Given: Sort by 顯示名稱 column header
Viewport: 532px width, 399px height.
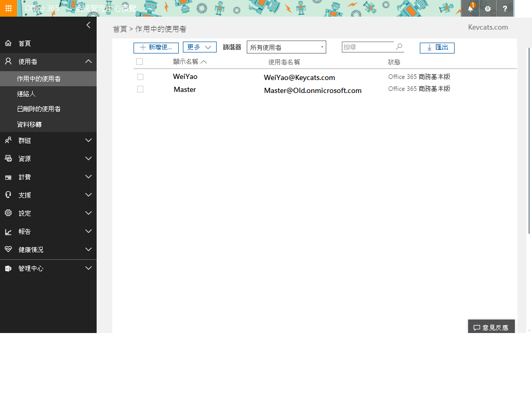Looking at the screenshot, I should point(185,62).
